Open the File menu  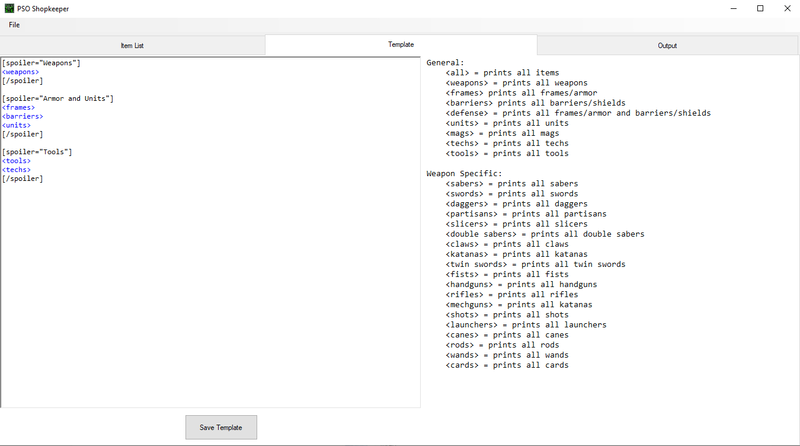[x=14, y=25]
